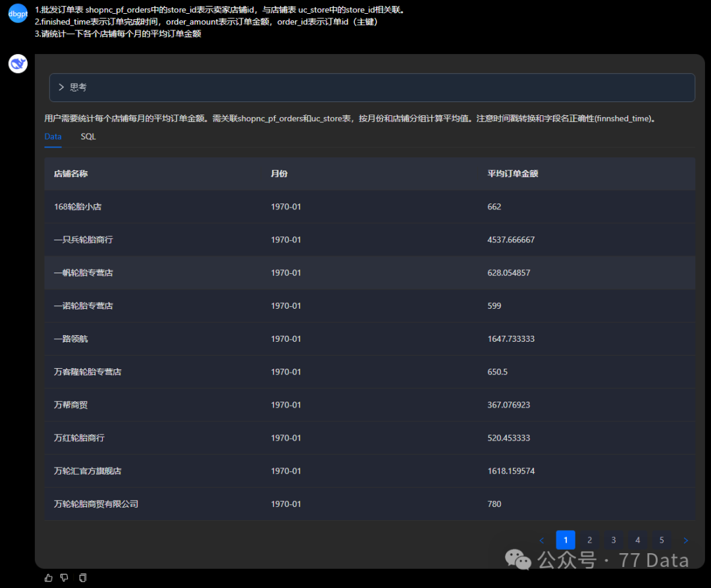Go to the previous results page arrow

click(541, 540)
